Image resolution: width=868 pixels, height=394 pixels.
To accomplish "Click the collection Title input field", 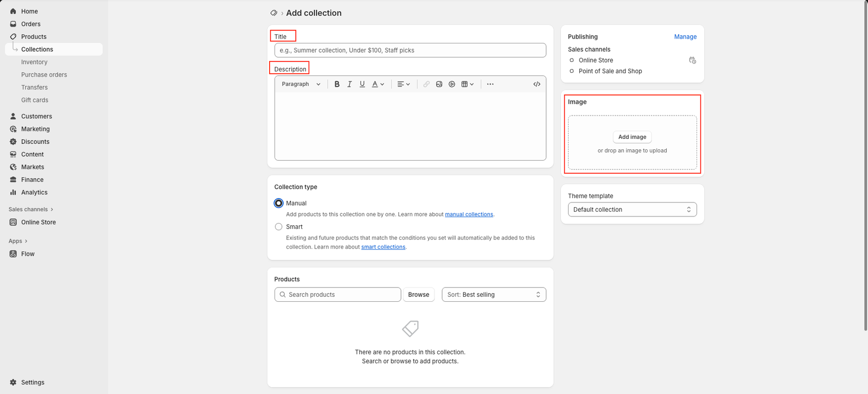I will tap(410, 50).
